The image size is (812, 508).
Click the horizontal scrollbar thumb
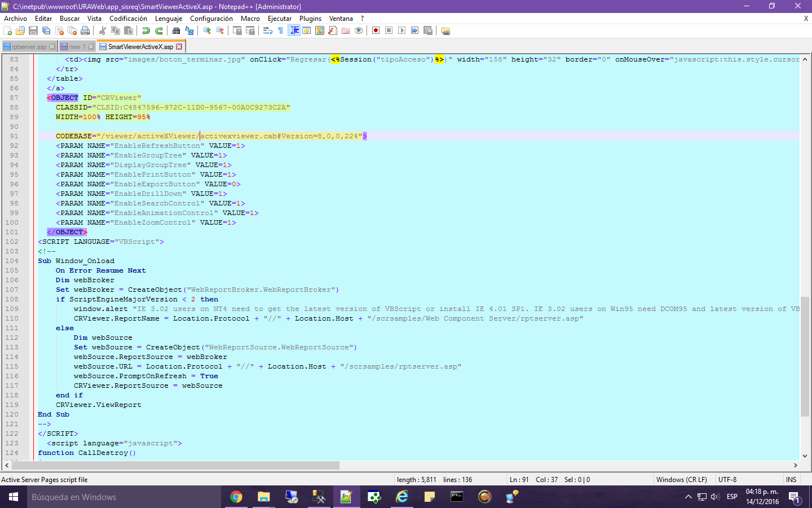(176, 466)
